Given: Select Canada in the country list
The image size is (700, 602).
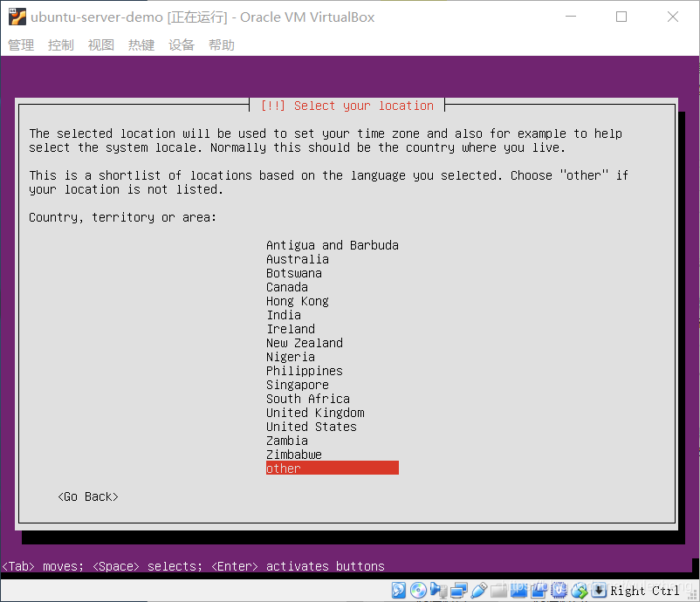Looking at the screenshot, I should [x=333, y=287].
